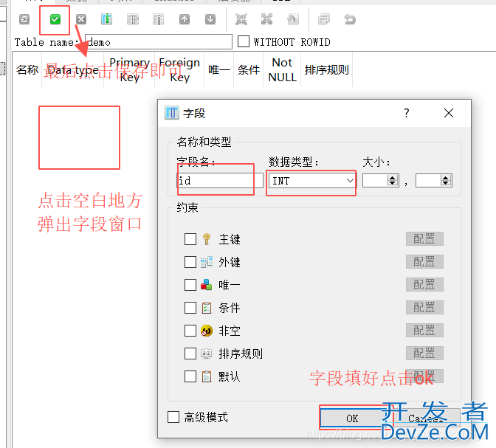Screen dimensions: 496x448
Task: Click the question mark help button in 字段 dialog
Action: [x=407, y=113]
